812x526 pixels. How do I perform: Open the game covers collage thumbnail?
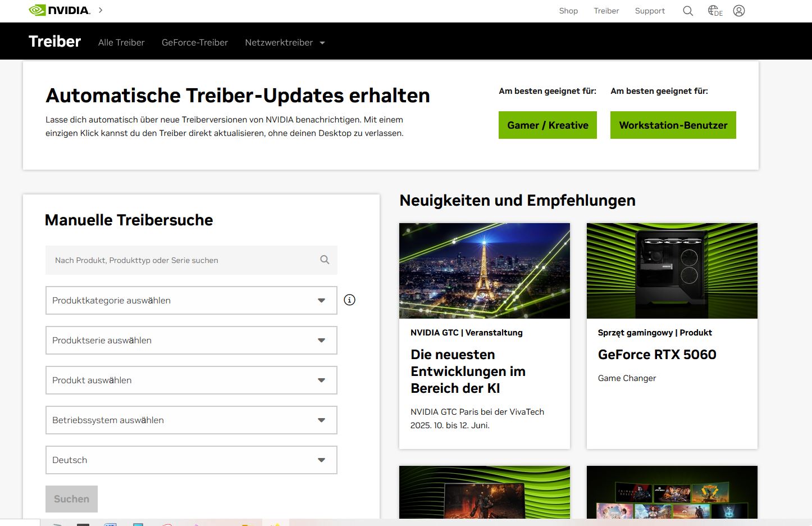pyautogui.click(x=672, y=492)
